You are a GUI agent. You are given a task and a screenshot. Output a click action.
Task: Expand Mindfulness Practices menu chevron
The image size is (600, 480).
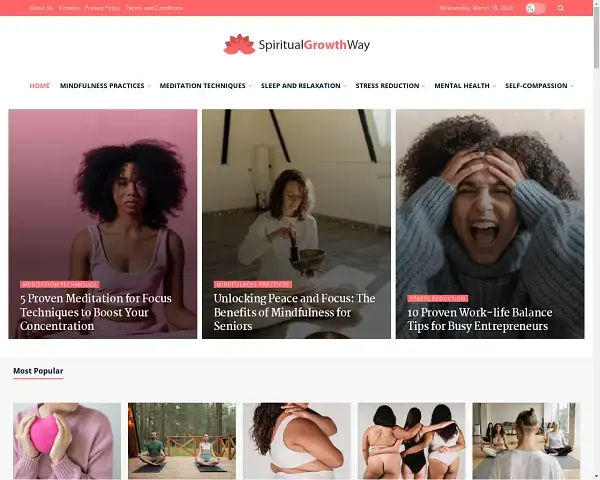tap(149, 86)
